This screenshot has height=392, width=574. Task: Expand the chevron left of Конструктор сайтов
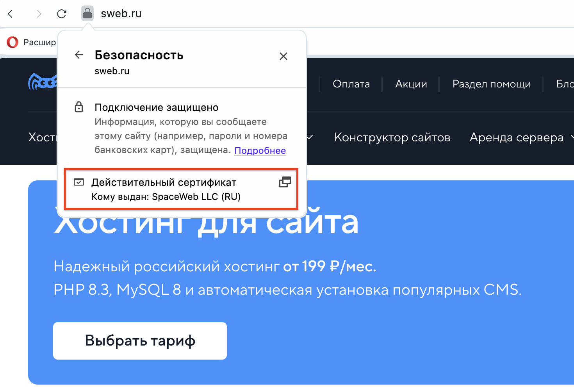(310, 137)
